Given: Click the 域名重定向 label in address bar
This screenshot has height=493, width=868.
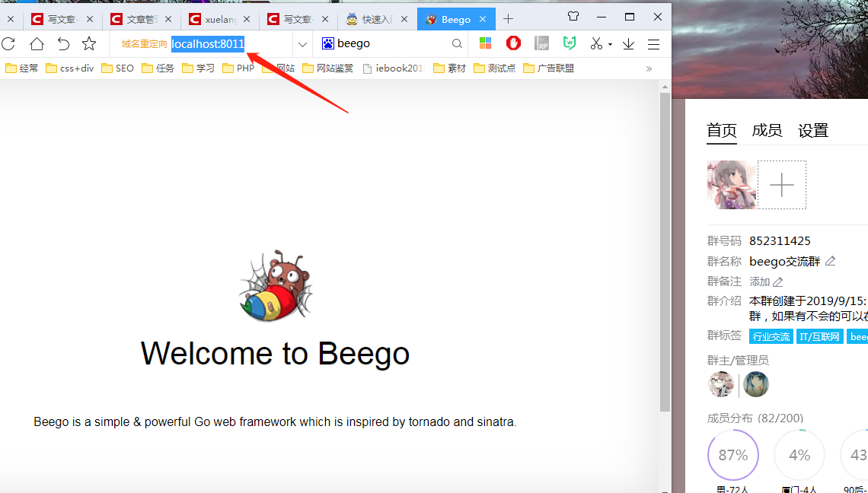Looking at the screenshot, I should point(144,43).
